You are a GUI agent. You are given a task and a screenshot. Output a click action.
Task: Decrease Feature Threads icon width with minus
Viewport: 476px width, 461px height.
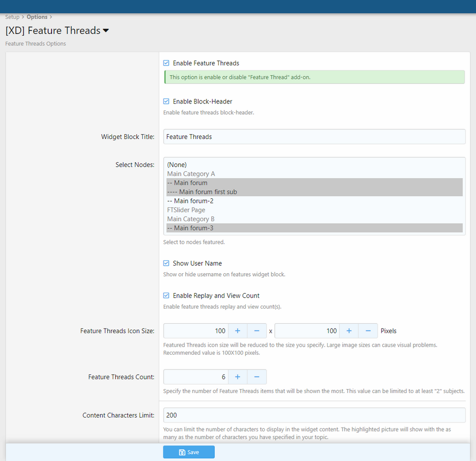[257, 331]
